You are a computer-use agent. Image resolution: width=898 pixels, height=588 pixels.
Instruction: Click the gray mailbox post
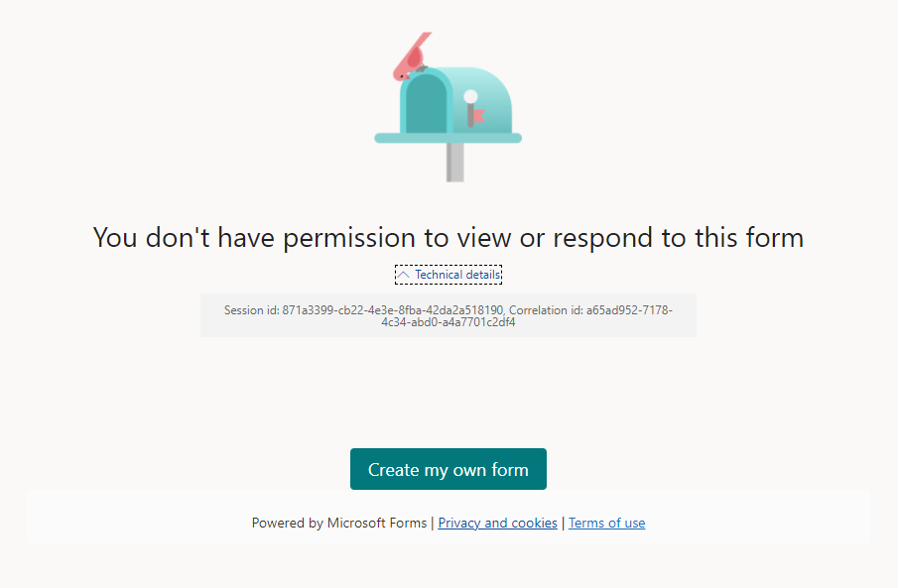454,163
